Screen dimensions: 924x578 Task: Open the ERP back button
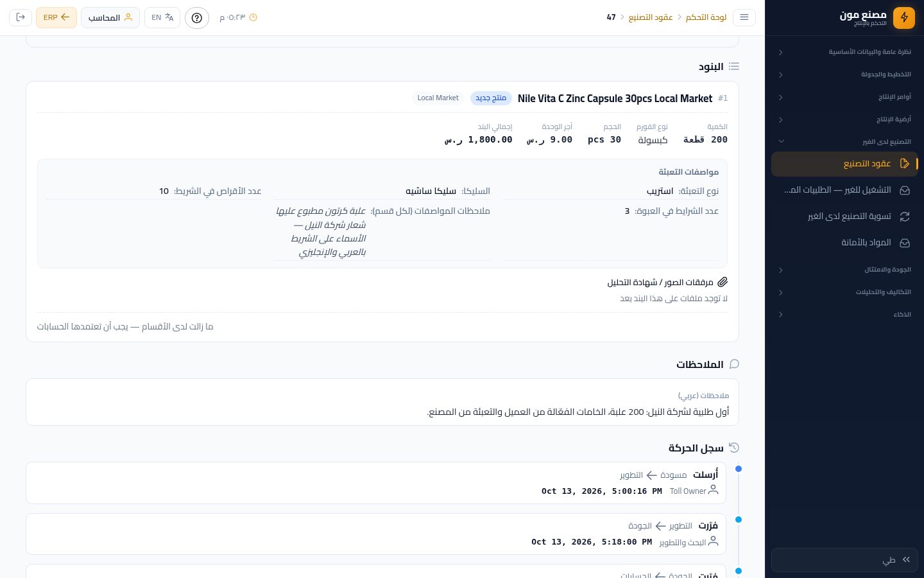click(56, 17)
